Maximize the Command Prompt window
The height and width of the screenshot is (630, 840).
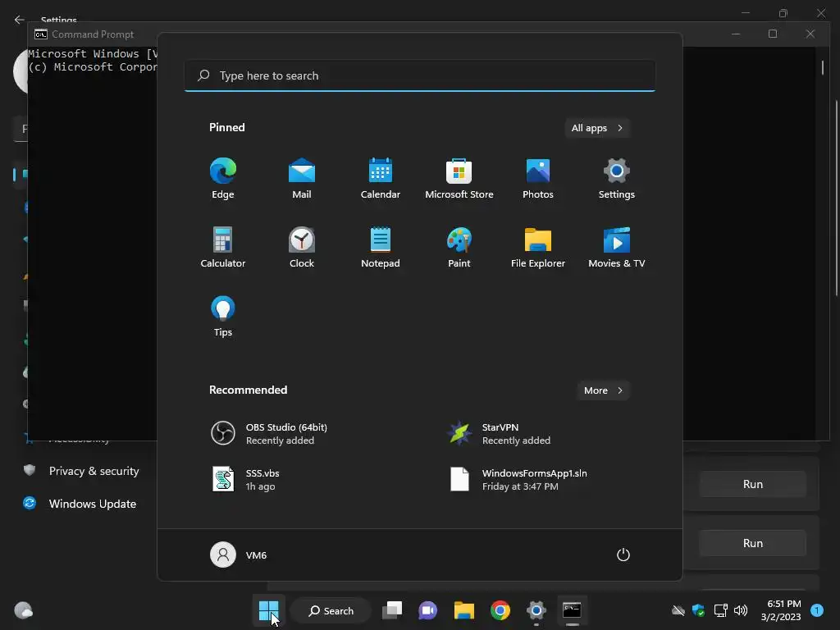(773, 34)
